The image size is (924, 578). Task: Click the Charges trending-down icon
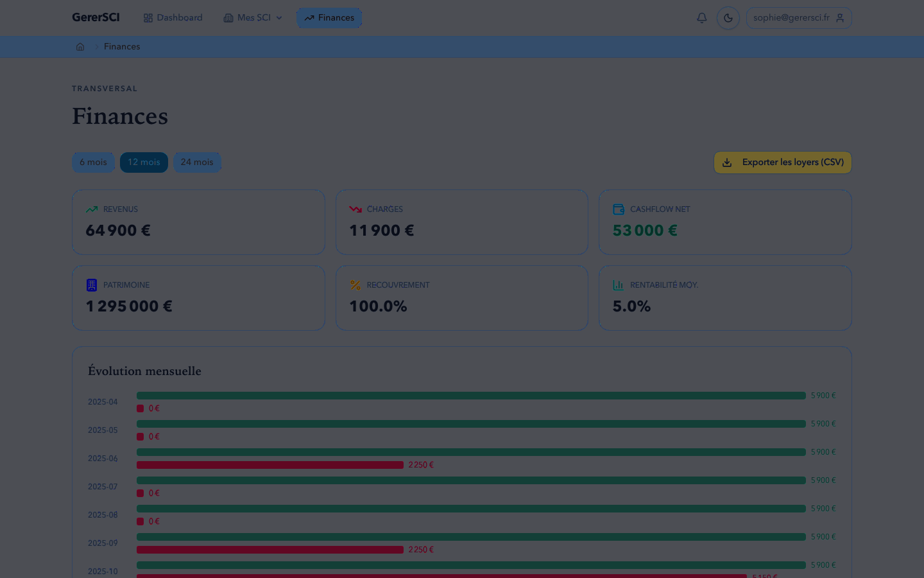tap(355, 209)
